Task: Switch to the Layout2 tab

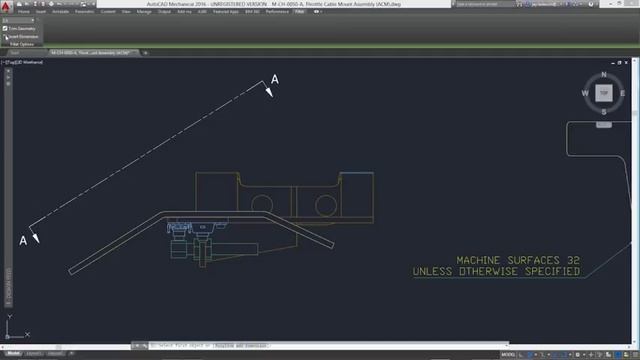Action: [55, 353]
